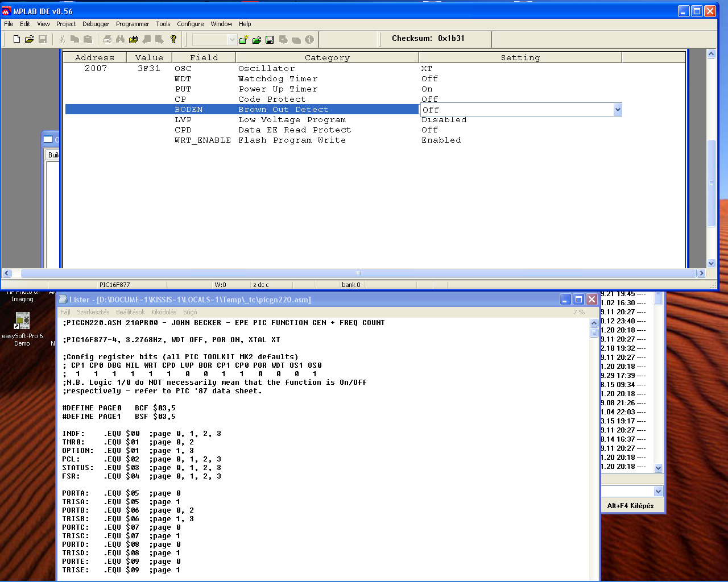The image size is (728, 582).
Task: Open the Help menu in MPLAB
Action: click(245, 24)
